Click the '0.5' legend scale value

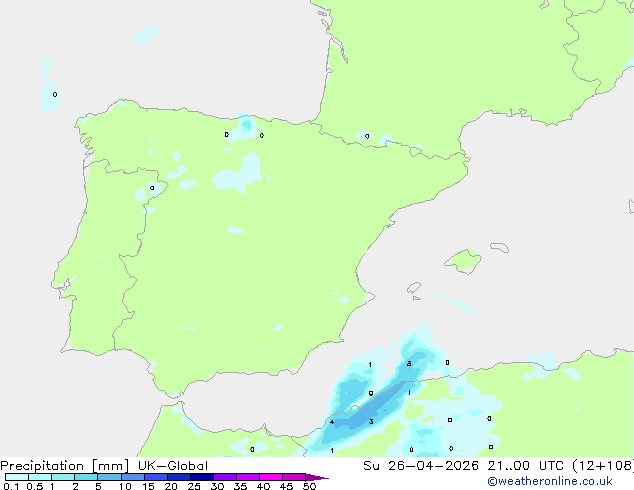point(34,486)
